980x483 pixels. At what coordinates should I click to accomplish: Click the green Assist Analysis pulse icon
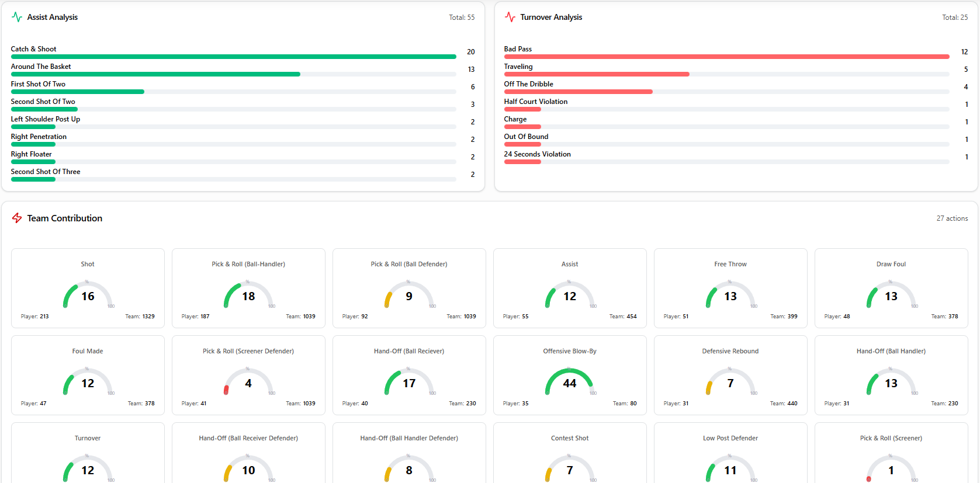click(x=17, y=17)
